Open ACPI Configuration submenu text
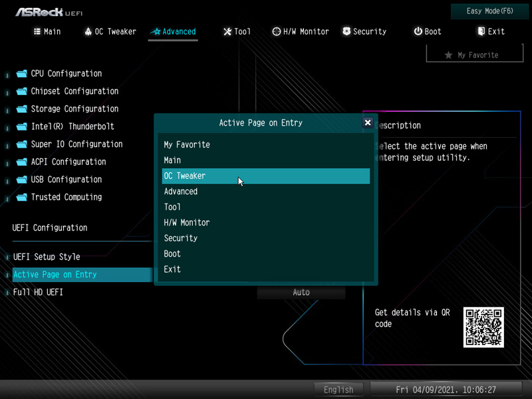The height and width of the screenshot is (399, 532). 68,162
